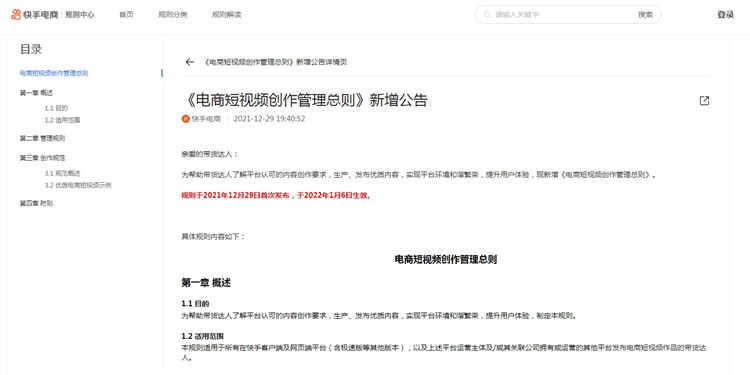The image size is (750, 375).
Task: Click the search magnifier icon
Action: pos(487,15)
